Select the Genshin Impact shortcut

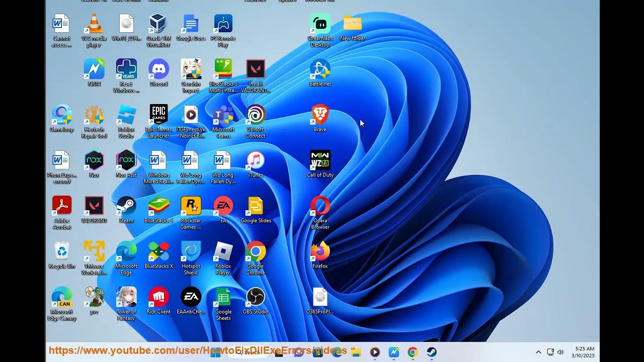click(191, 76)
